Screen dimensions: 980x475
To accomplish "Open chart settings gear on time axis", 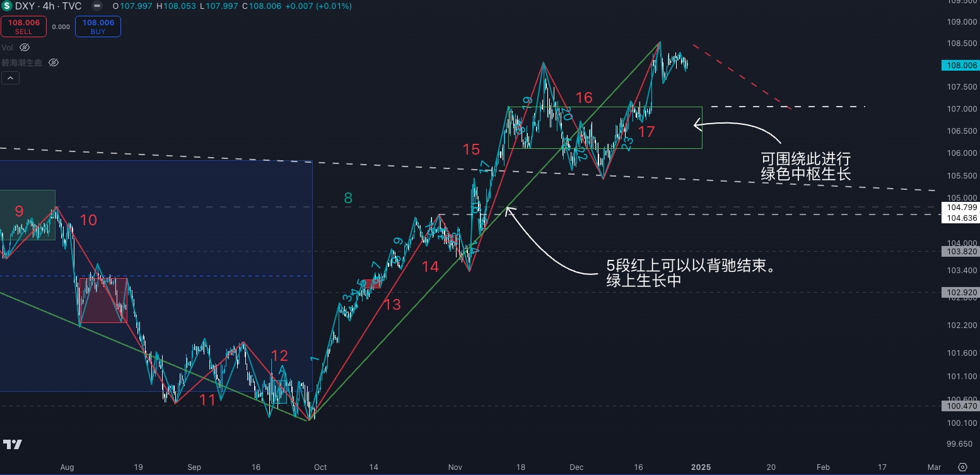I will pos(962,467).
